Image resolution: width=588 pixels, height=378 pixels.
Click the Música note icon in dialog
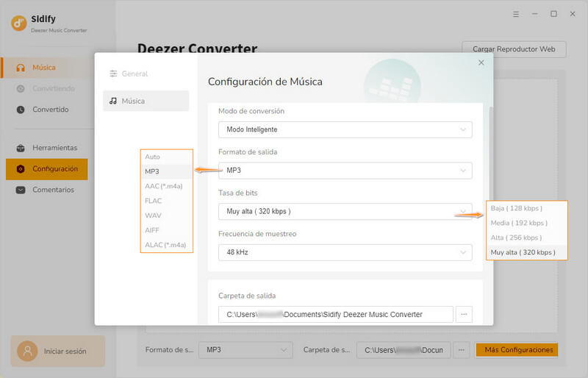pyautogui.click(x=113, y=101)
